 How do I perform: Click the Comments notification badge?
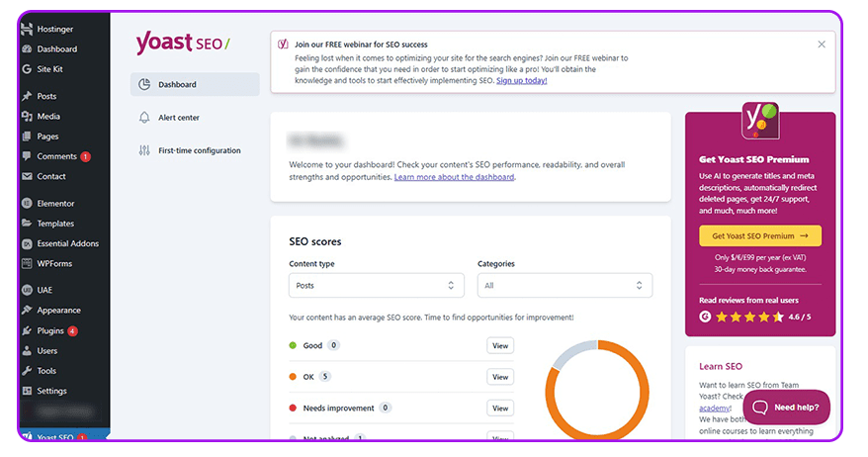coord(85,156)
